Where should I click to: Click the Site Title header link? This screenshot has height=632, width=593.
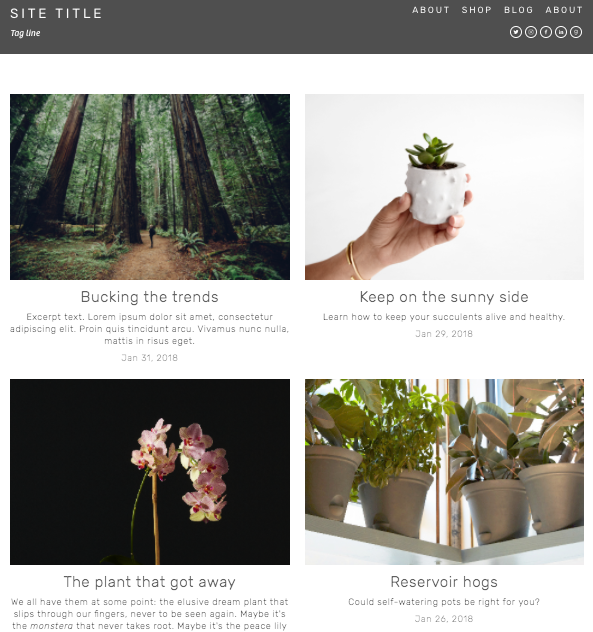click(x=56, y=13)
